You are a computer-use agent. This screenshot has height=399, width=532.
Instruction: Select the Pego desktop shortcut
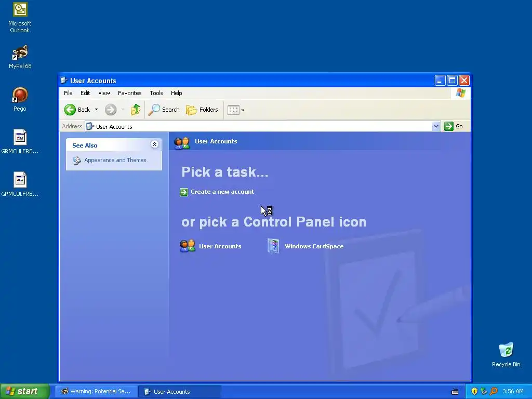point(20,95)
